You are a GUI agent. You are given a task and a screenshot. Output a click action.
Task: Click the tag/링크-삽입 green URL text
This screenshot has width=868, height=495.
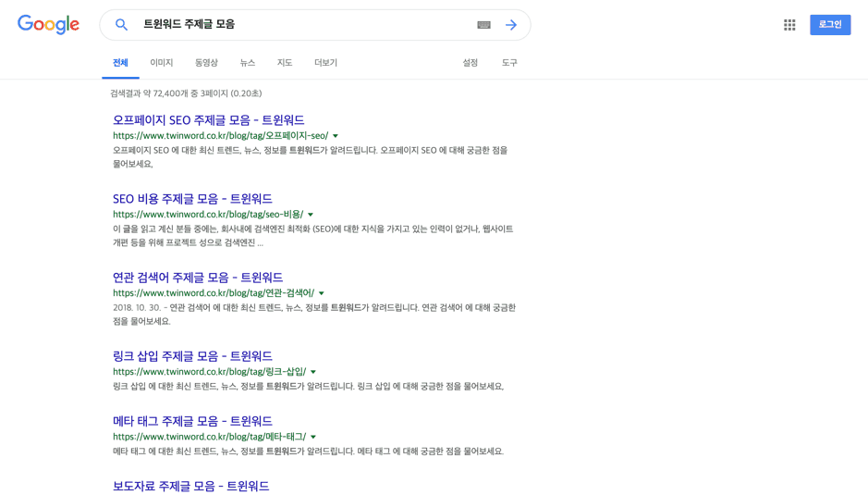click(210, 372)
